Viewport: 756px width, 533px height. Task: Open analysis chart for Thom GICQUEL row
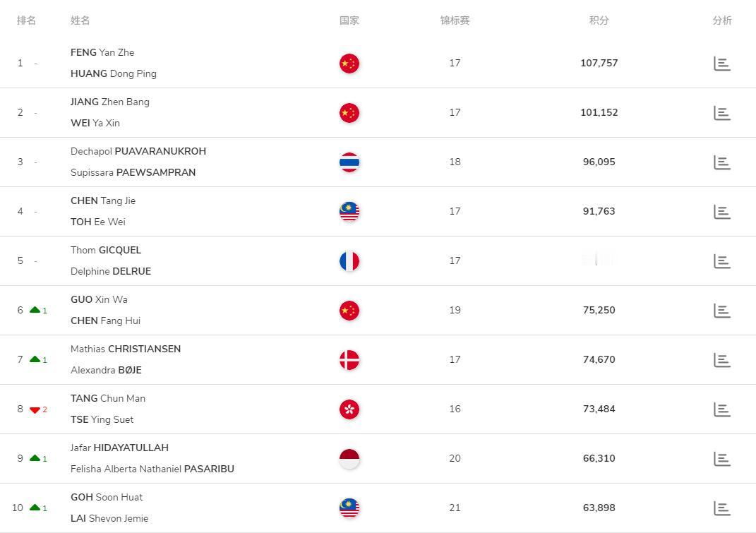(x=721, y=261)
